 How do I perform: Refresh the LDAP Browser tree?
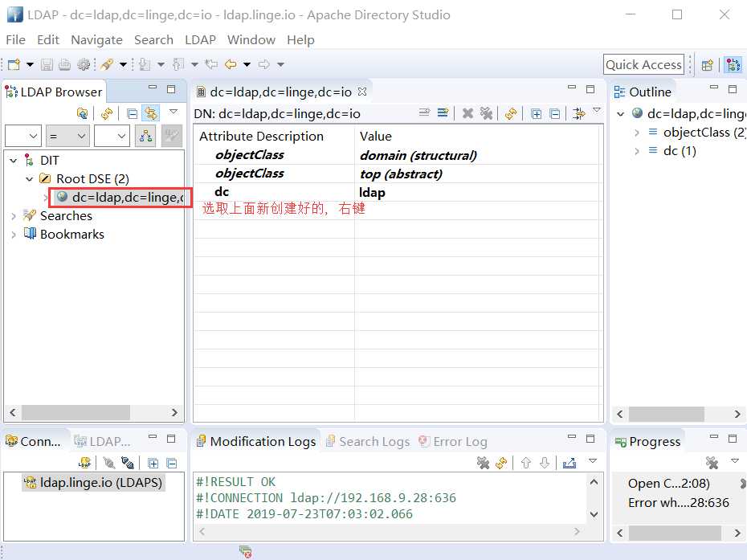[107, 113]
